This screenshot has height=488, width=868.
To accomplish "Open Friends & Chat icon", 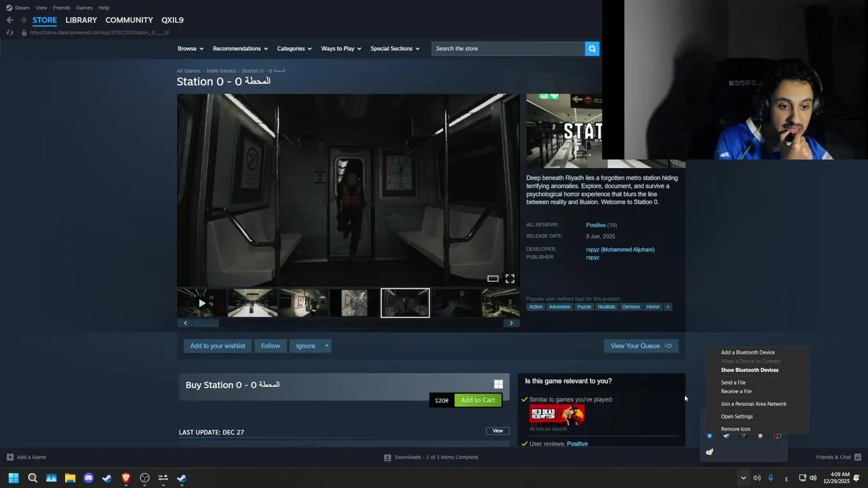I will click(858, 457).
